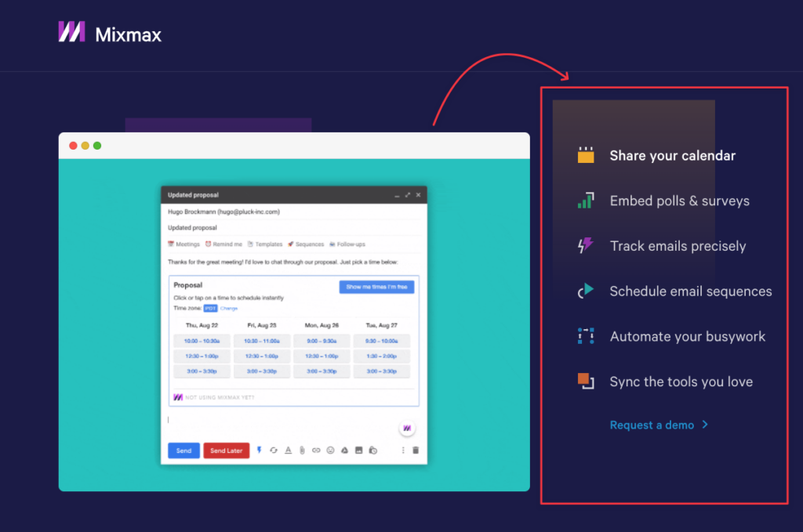Pick the 12:30 – 1:00p slot on Thu, Aug 22

202,356
